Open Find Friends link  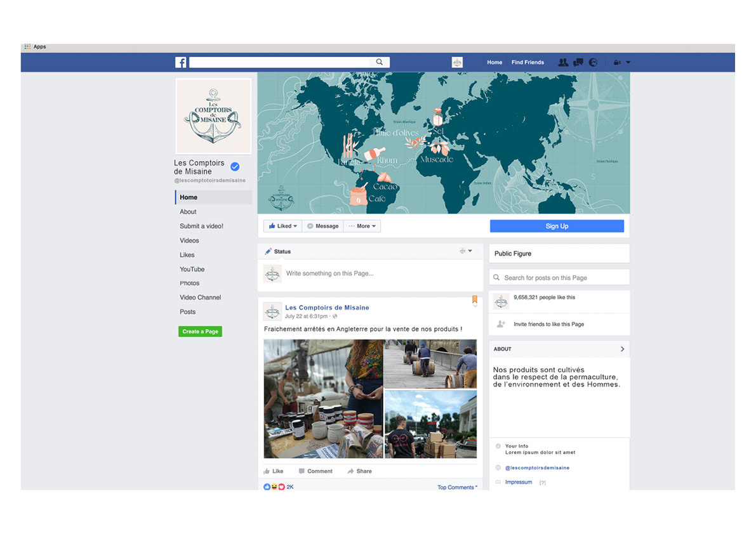point(527,63)
